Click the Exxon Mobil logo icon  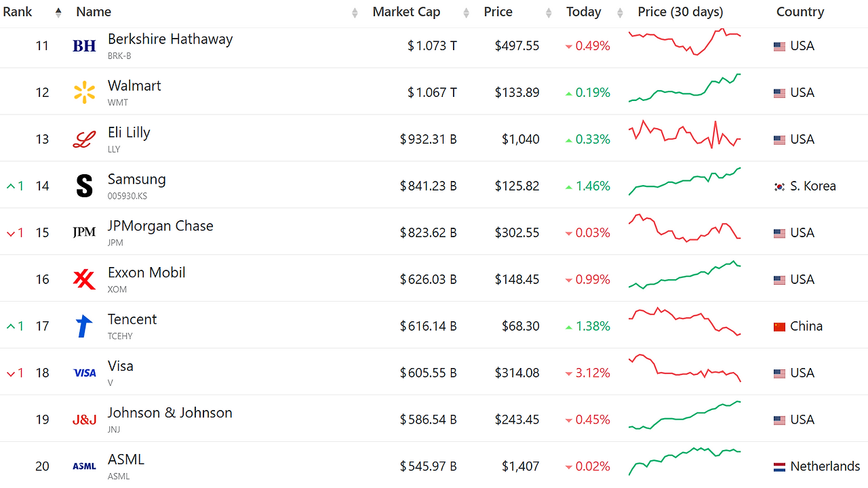[84, 279]
